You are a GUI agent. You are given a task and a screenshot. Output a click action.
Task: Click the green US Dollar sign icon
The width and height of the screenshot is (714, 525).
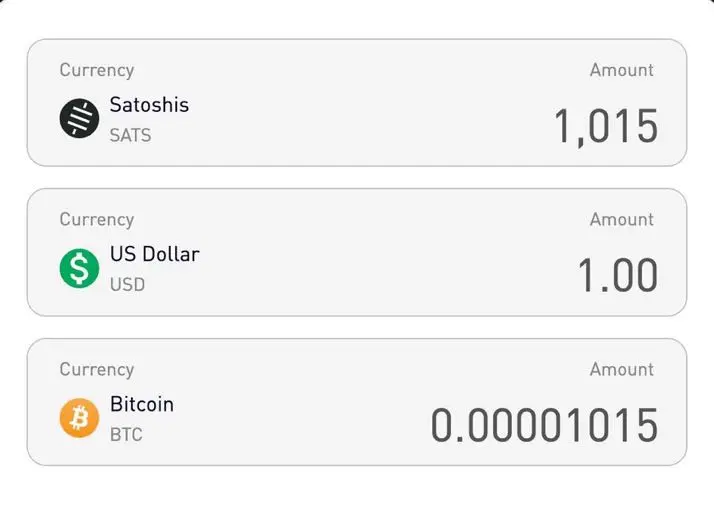click(79, 268)
